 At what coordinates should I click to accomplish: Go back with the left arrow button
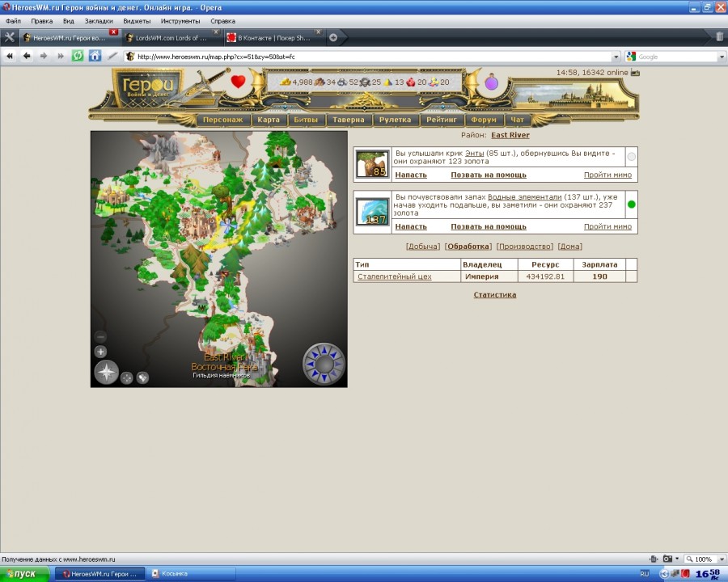(27, 56)
